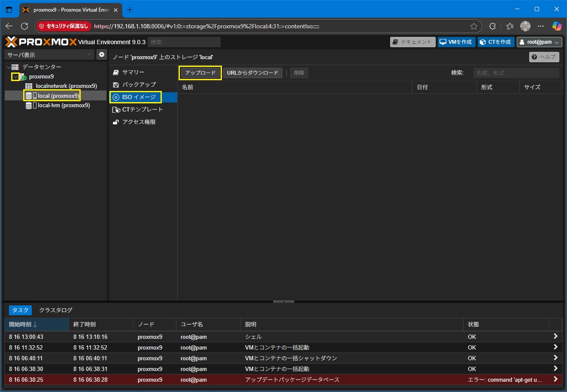This screenshot has width=567, height=392.
Task: Open the root@pam user menu
Action: [x=539, y=42]
